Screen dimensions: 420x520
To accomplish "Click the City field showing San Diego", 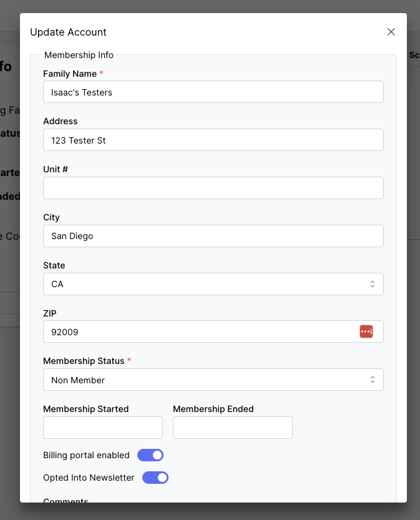I will pyautogui.click(x=213, y=236).
